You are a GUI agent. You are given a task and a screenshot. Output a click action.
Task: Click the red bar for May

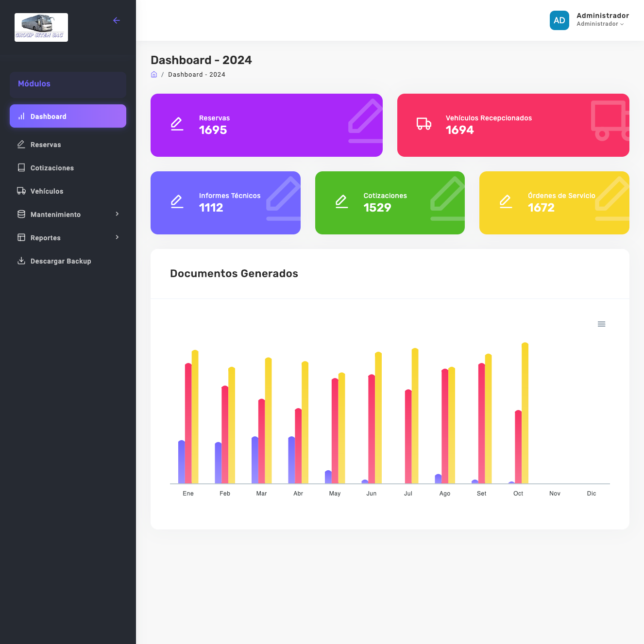335,431
